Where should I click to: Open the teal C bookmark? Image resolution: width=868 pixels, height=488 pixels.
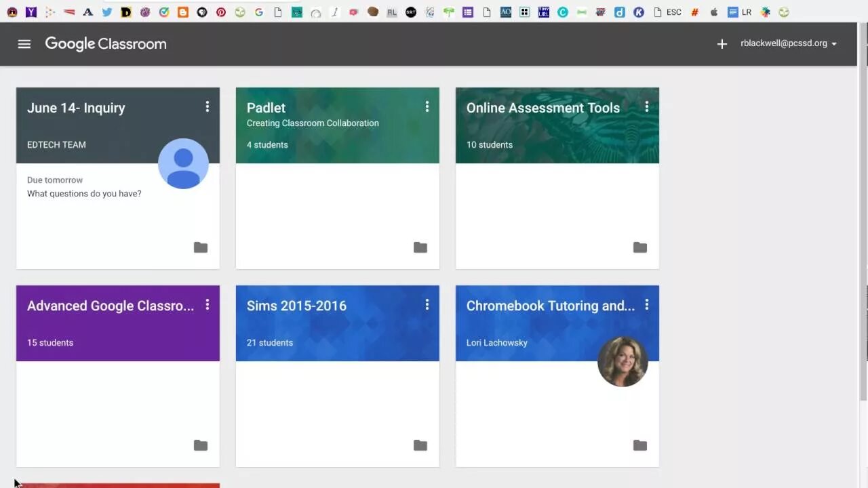pos(562,12)
